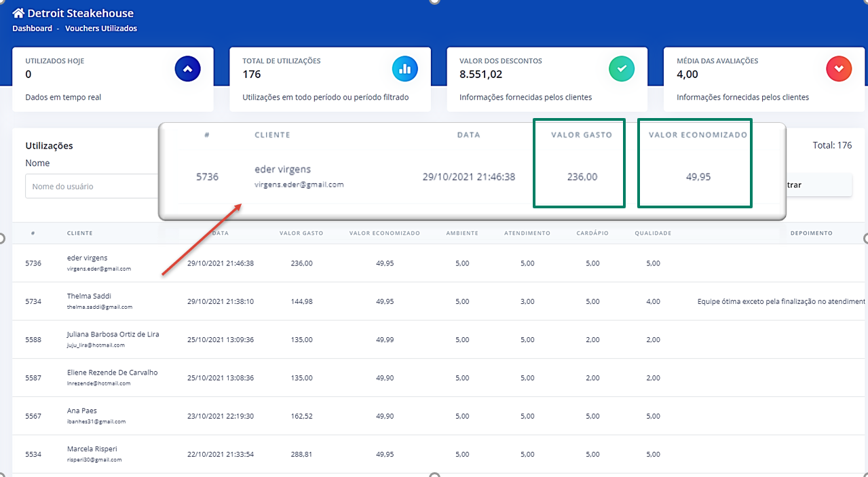Click date 29/10/2021 21:38:10
This screenshot has height=477, width=868.
tap(221, 302)
